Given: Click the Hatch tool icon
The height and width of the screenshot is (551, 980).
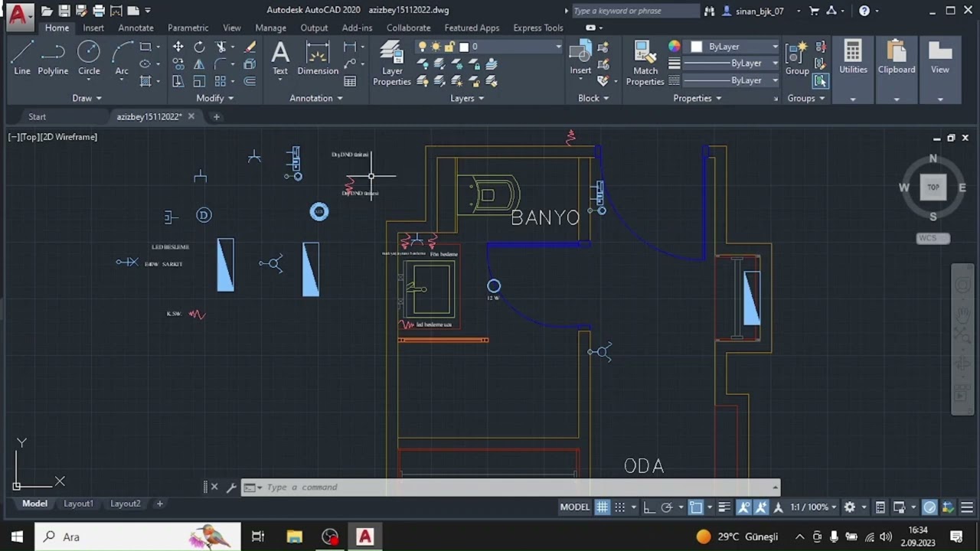Looking at the screenshot, I should coord(145,81).
